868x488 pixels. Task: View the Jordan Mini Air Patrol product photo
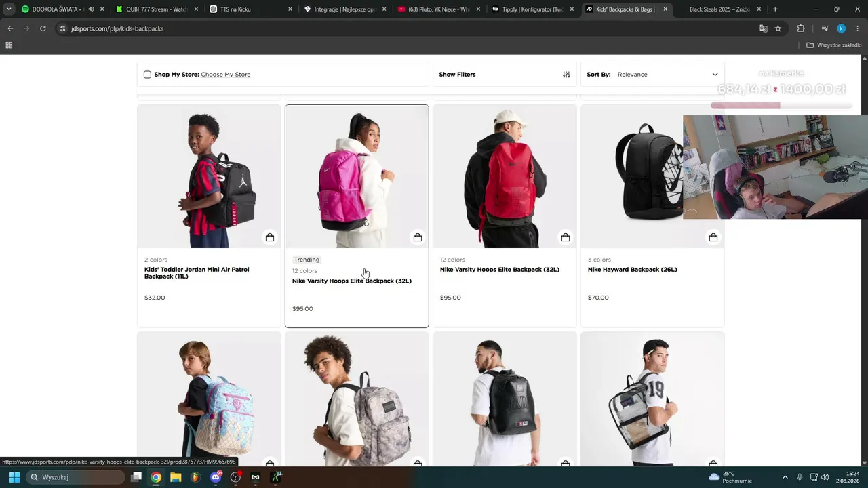click(209, 176)
